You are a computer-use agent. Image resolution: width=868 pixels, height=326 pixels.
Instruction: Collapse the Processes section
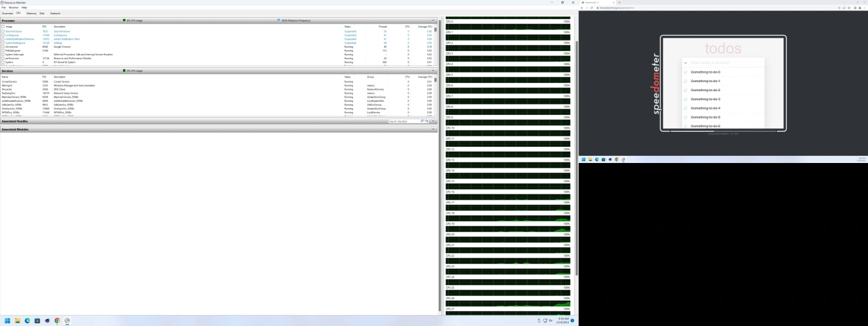(433, 21)
